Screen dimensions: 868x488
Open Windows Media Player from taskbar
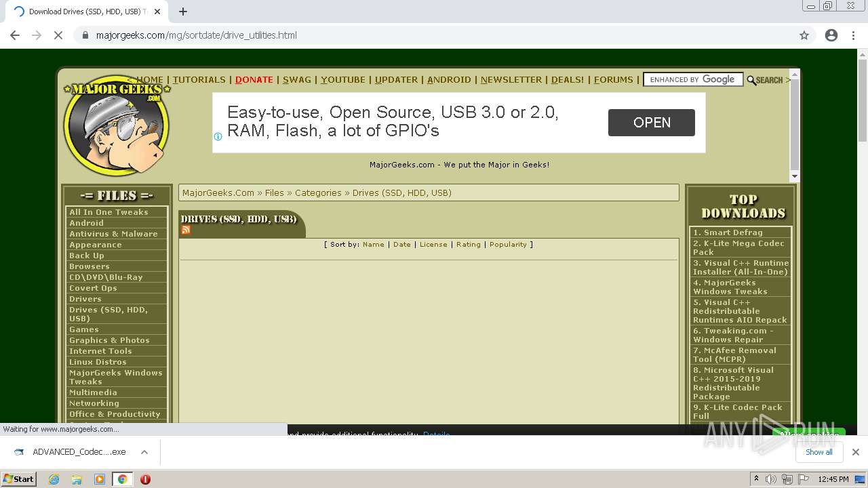(x=100, y=479)
